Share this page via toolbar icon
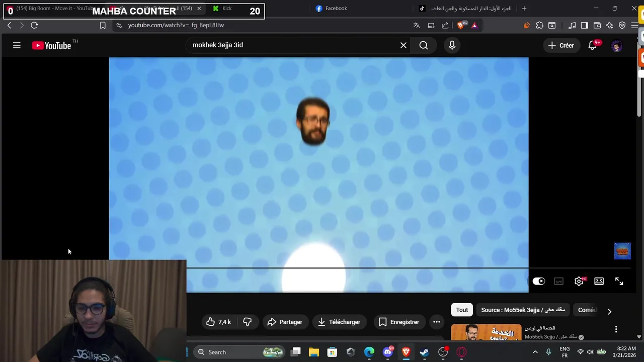This screenshot has height=362, width=644. click(445, 25)
